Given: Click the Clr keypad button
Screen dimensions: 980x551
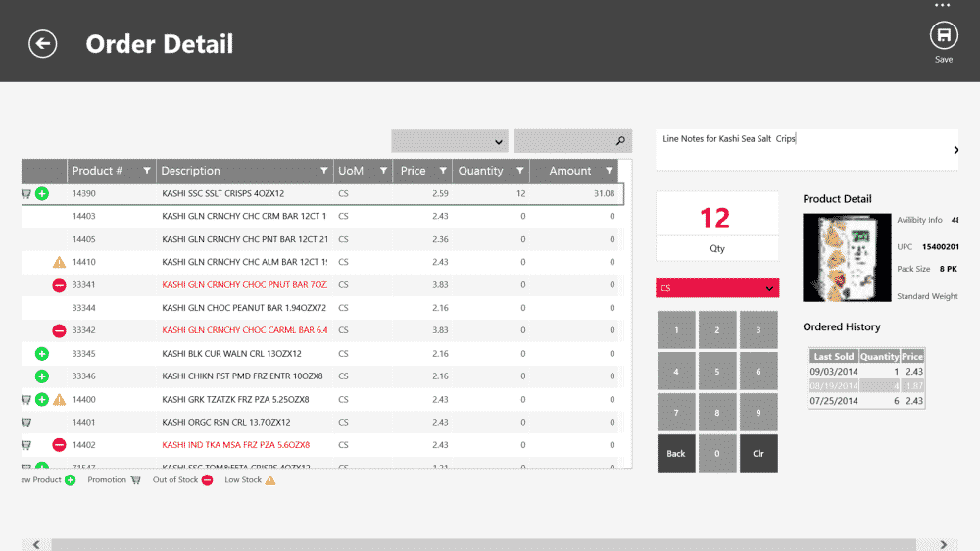Looking at the screenshot, I should (x=759, y=453).
